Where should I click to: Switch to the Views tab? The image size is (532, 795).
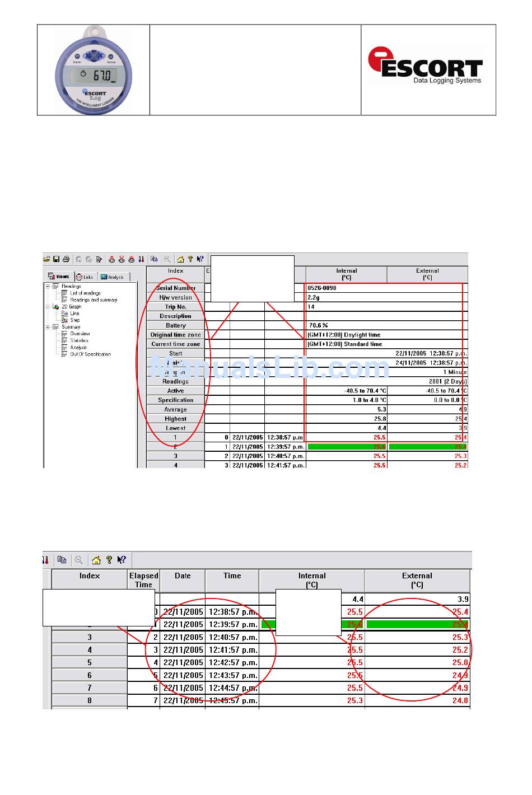[59, 277]
